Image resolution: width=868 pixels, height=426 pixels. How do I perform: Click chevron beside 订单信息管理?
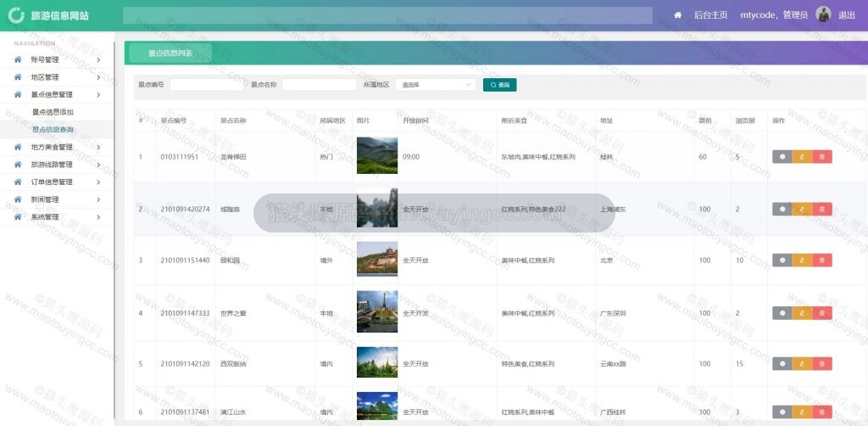[98, 182]
